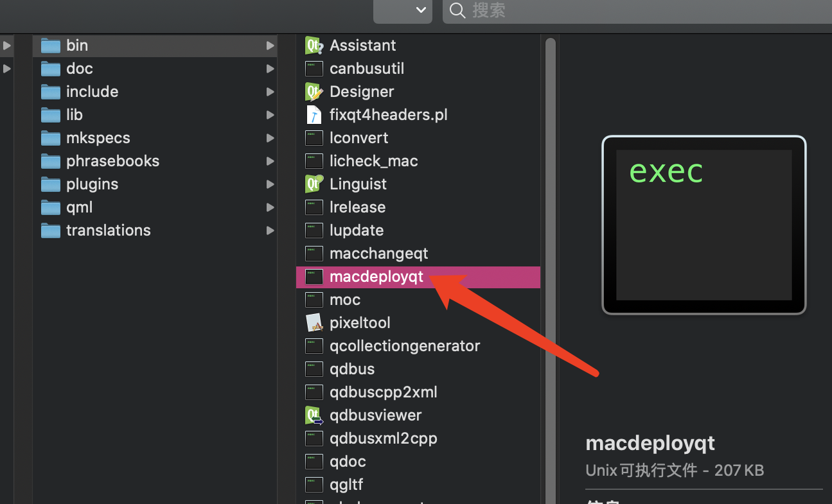Select the moc file name

345,300
